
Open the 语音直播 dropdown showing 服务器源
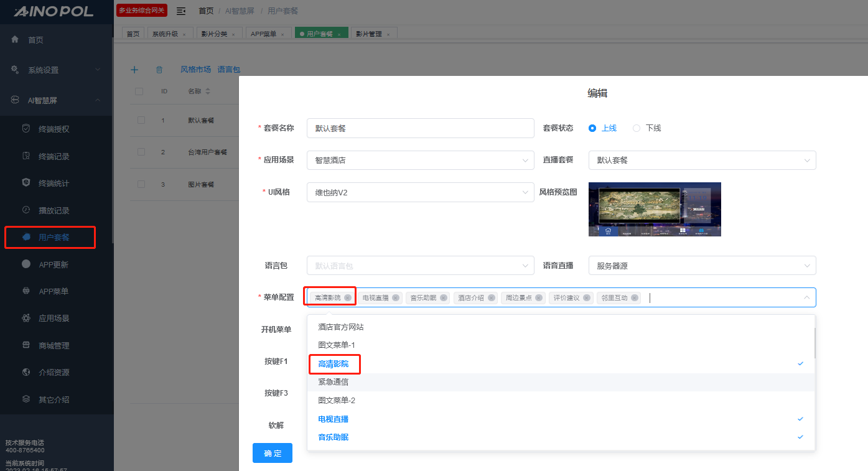tap(701, 266)
